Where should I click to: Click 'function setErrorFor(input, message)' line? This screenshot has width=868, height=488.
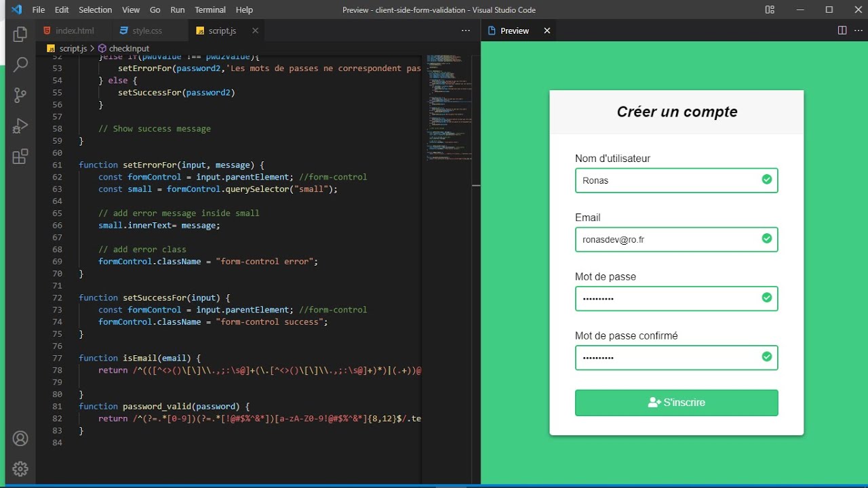tap(172, 165)
